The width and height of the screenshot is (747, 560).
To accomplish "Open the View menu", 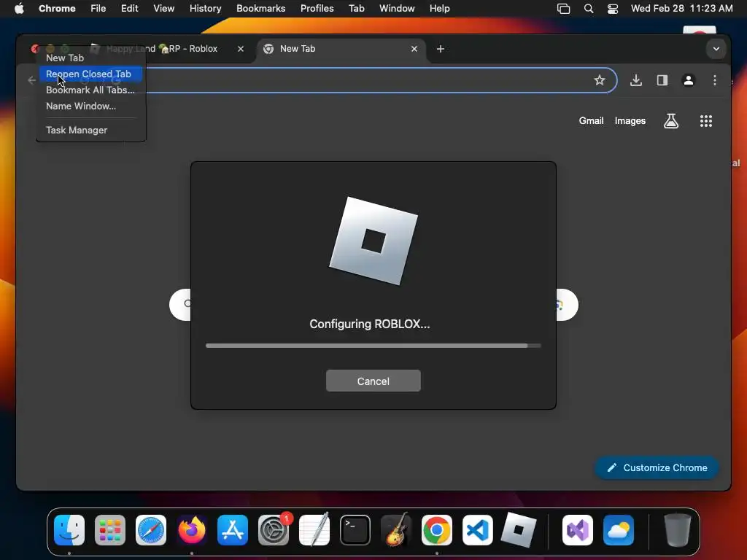I will [x=164, y=9].
